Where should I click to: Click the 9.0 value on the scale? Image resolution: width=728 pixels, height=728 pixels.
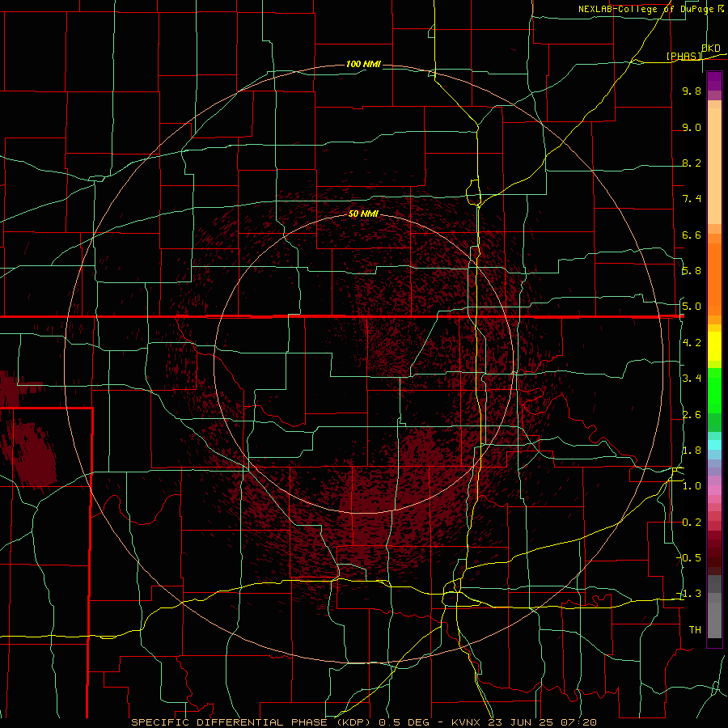coord(692,128)
